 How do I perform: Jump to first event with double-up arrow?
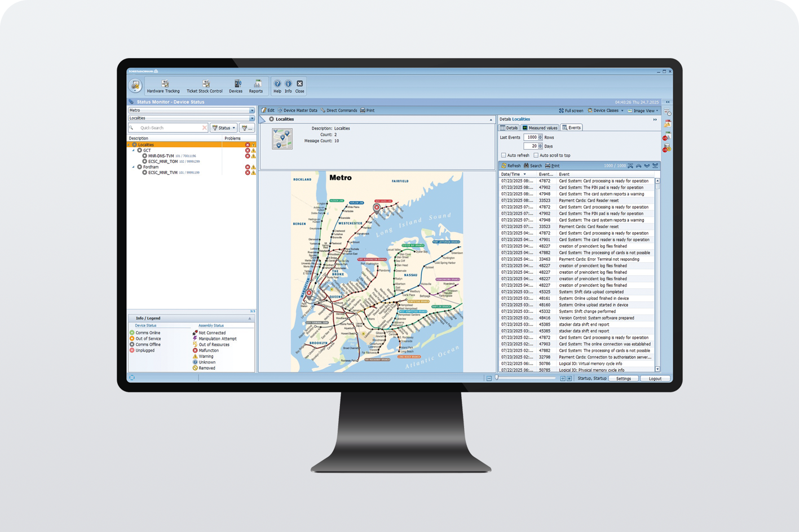(x=630, y=166)
